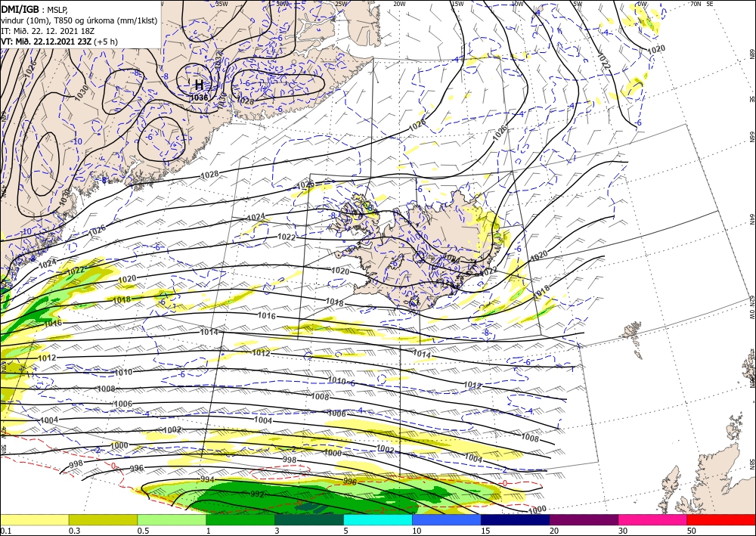Select the purple 20–30 legend color band
756x536 pixels.
[x=584, y=519]
